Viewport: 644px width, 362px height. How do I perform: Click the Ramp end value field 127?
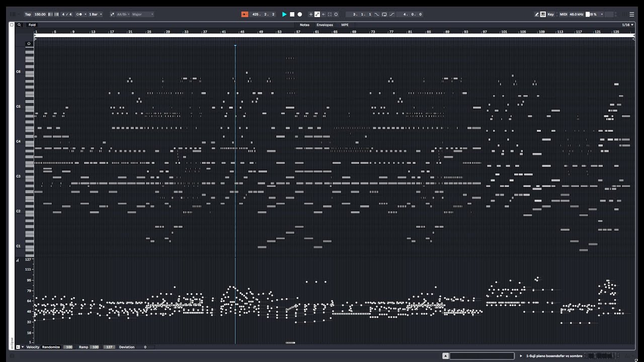pos(109,347)
